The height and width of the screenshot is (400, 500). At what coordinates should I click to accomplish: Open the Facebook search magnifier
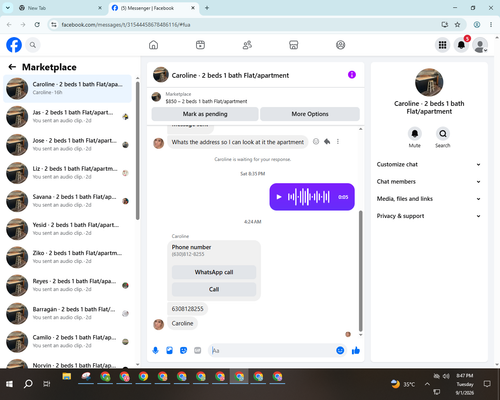click(x=33, y=45)
